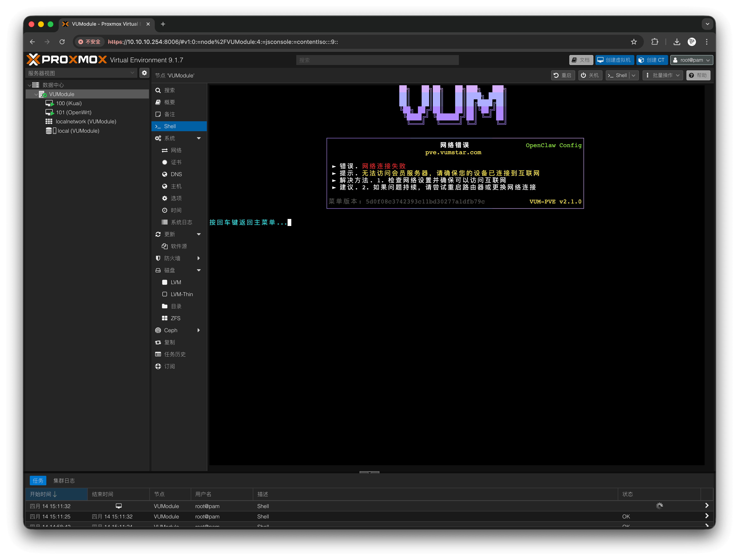Sort by 结束时间 column header
The width and height of the screenshot is (739, 560).
click(x=118, y=495)
